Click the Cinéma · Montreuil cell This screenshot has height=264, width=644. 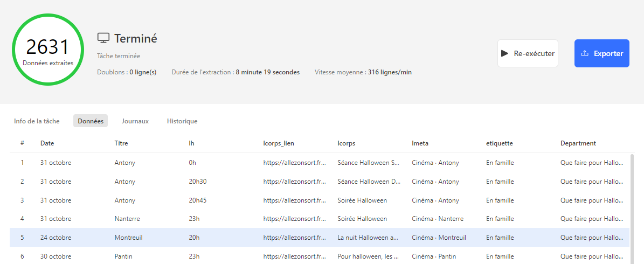pos(439,237)
